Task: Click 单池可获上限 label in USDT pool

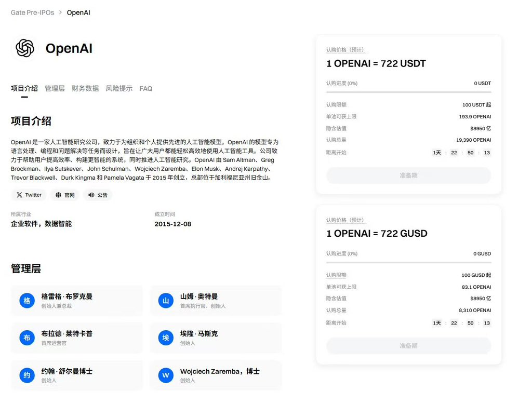Action: click(341, 117)
